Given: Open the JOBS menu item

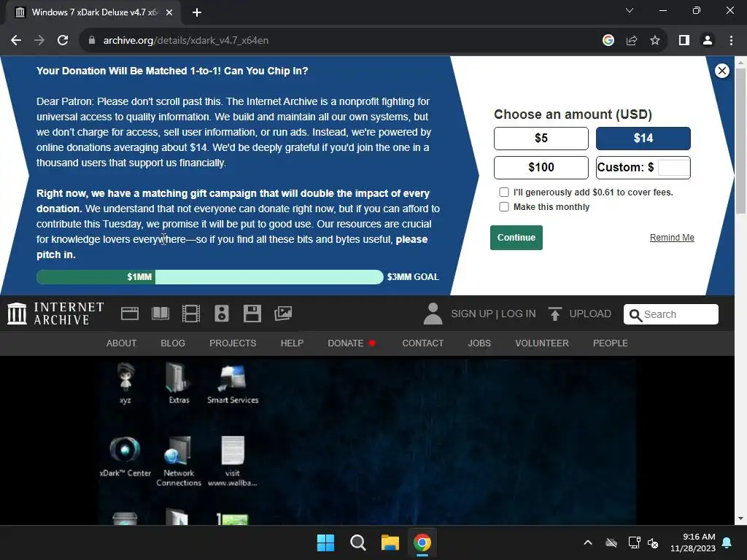Looking at the screenshot, I should 479,343.
